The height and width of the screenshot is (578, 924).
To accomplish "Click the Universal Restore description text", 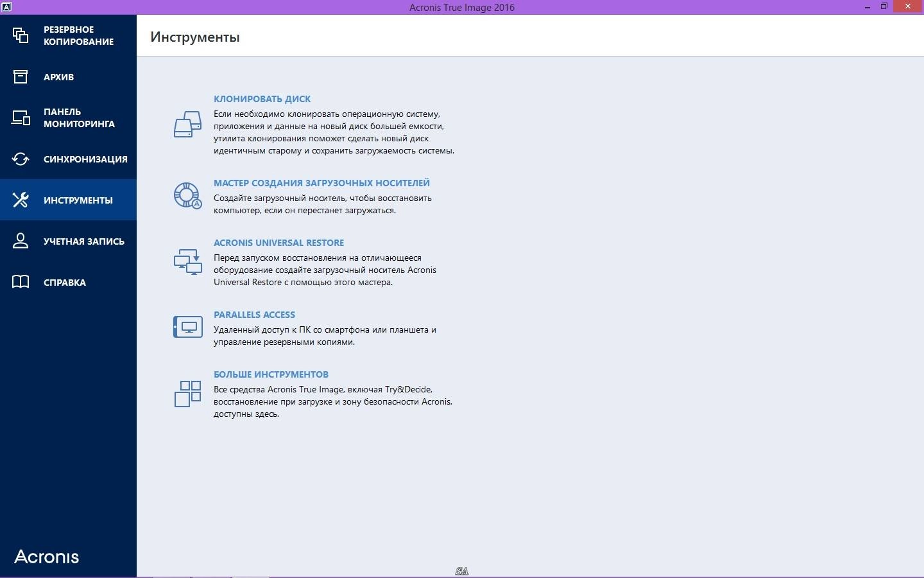I will point(325,270).
